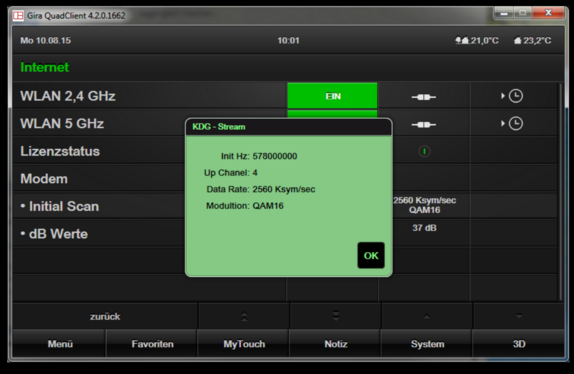Jump to bottom with the double down arrow
The image size is (574, 374).
coord(336,317)
